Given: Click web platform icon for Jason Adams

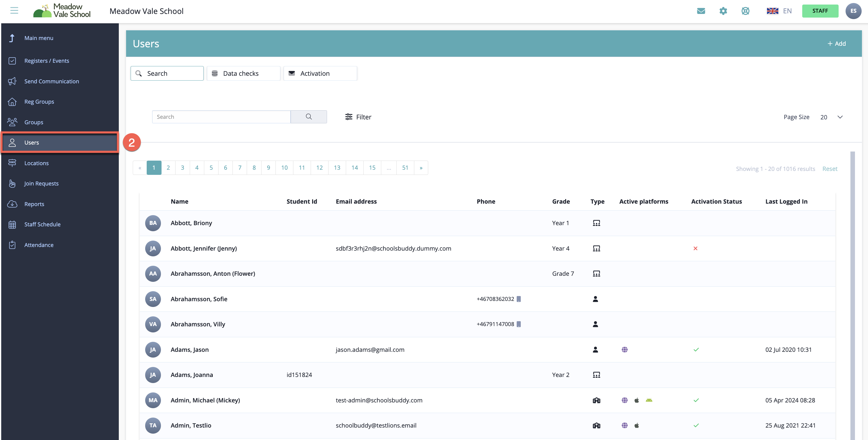Looking at the screenshot, I should coord(625,350).
